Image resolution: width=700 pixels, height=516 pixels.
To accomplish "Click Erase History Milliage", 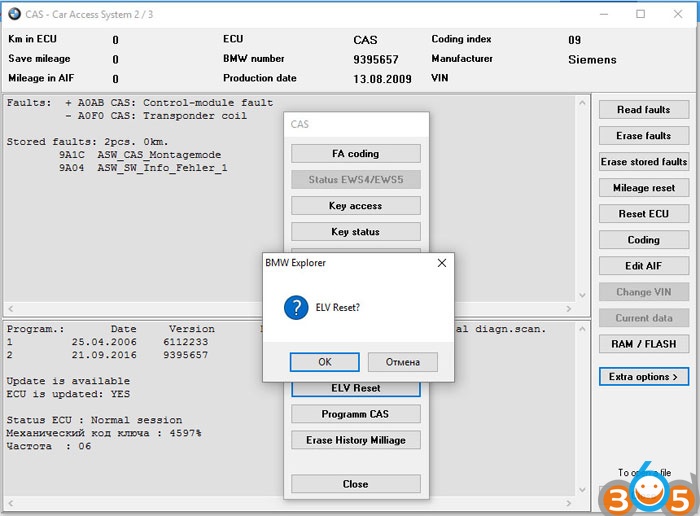I will pyautogui.click(x=355, y=440).
